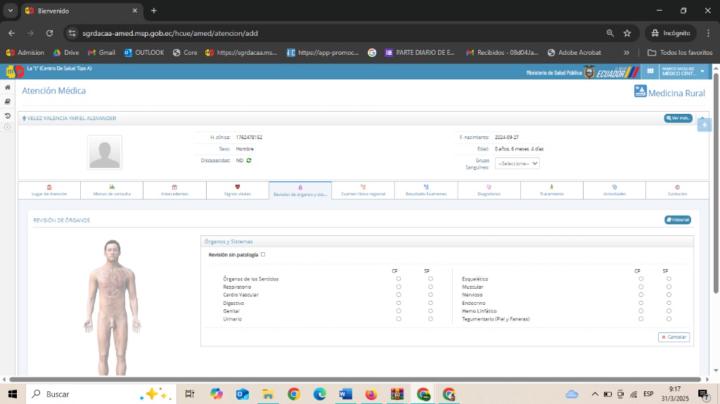
Task: Open Word from the Windows taskbar
Action: [x=345, y=393]
